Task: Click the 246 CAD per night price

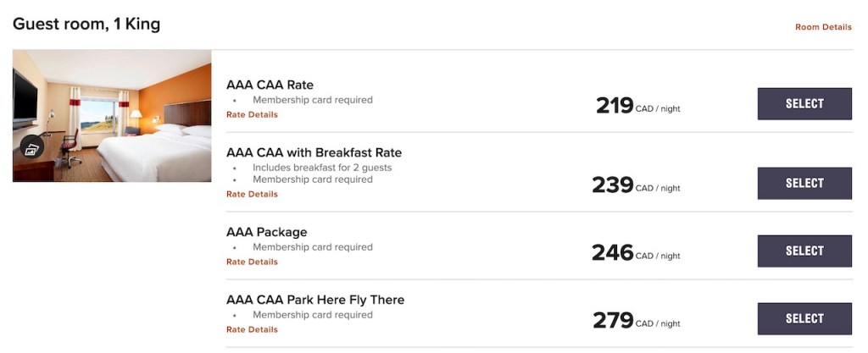Action: (x=635, y=253)
